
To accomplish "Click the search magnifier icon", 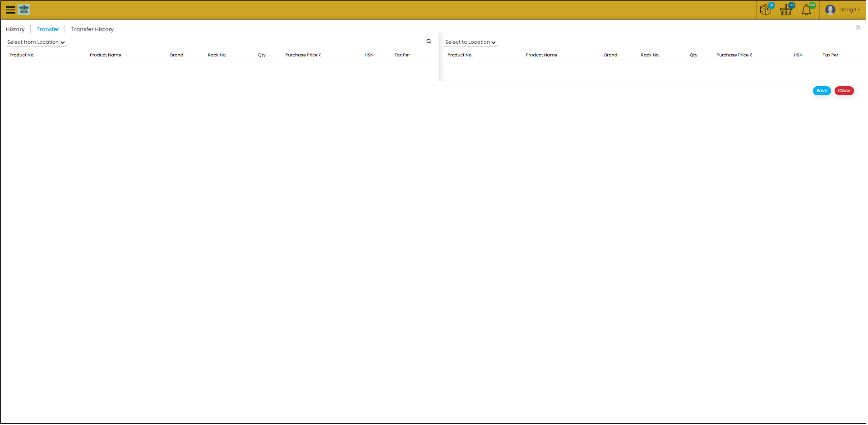I will (x=429, y=42).
